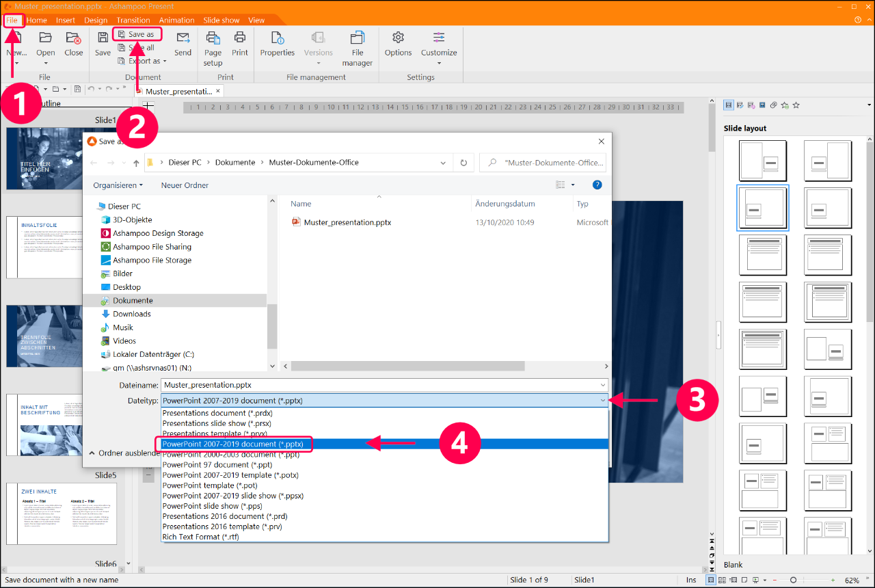Open the view options dropdown in dialog
Screen dimensions: 875x588
pyautogui.click(x=573, y=185)
